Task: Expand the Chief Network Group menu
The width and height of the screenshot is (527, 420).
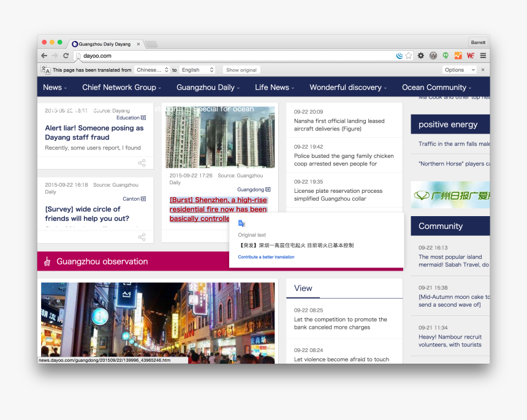Action: pyautogui.click(x=122, y=88)
